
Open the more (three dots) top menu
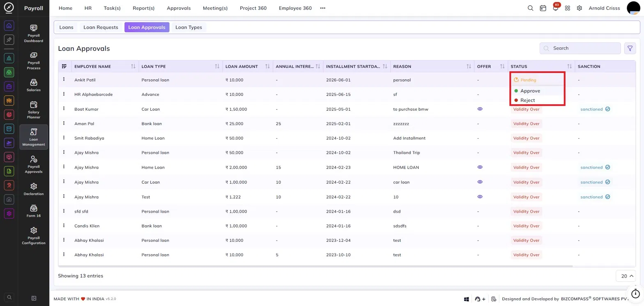coord(323,8)
